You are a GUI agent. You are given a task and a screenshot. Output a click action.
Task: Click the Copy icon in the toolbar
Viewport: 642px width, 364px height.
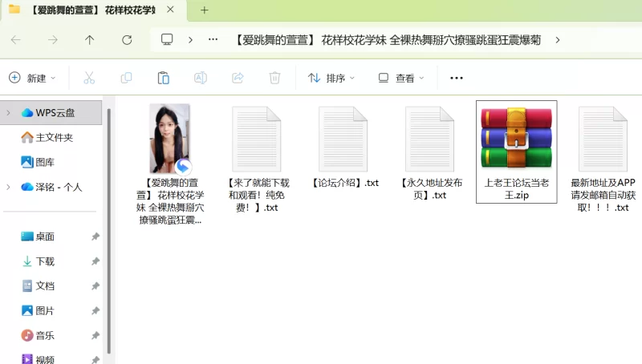pyautogui.click(x=126, y=78)
